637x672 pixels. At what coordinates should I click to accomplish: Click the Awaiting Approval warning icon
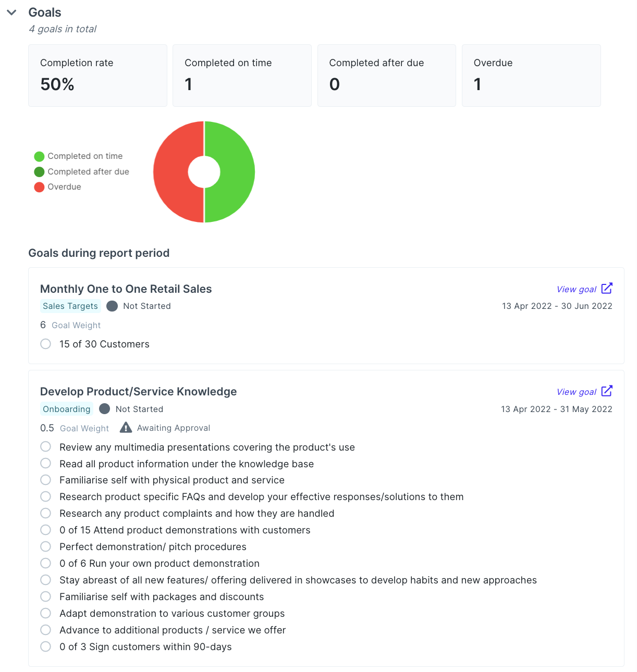[126, 427]
